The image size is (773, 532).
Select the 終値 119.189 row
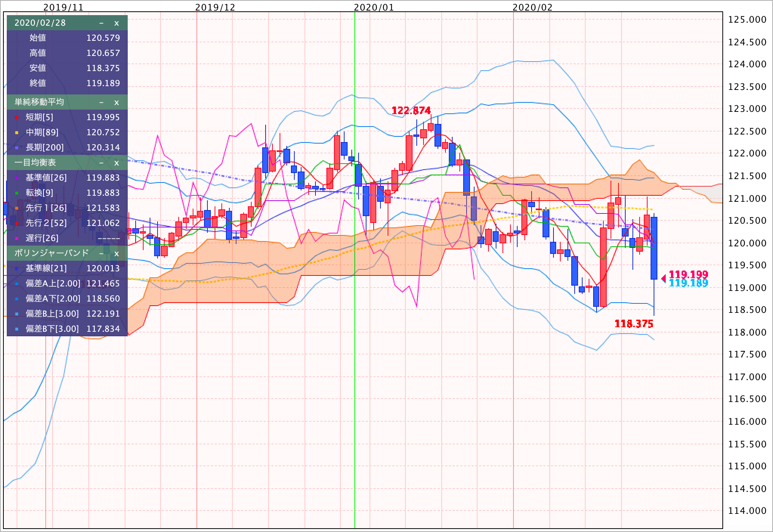67,83
